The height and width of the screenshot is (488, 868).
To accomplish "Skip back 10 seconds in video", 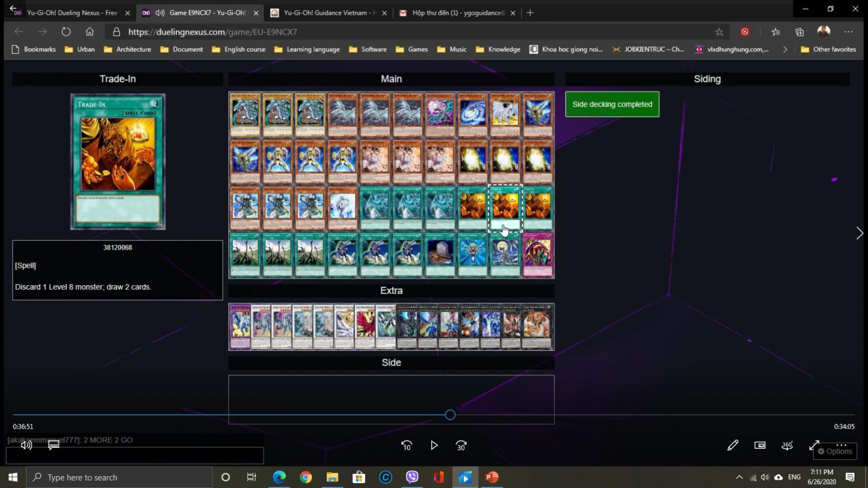I will click(x=406, y=446).
